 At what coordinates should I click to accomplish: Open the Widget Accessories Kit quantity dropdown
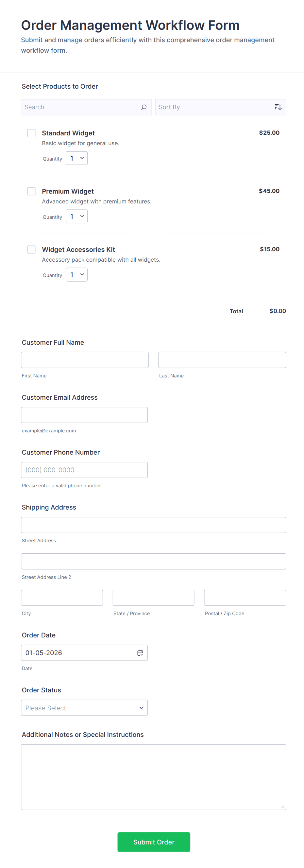pos(76,275)
